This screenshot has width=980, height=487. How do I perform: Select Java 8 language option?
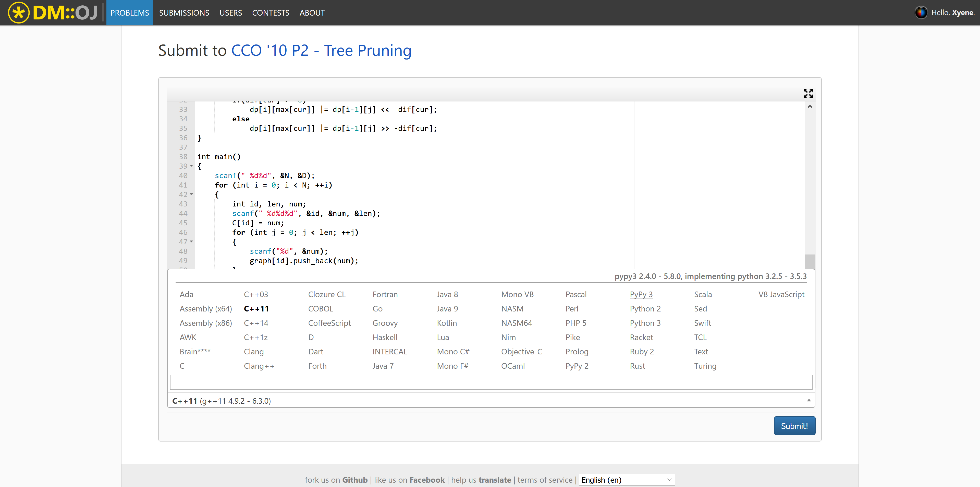[447, 294]
